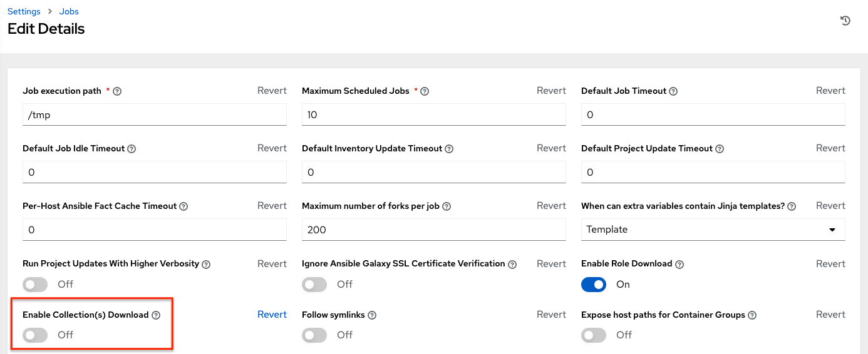Click the Job execution path input field

click(154, 115)
